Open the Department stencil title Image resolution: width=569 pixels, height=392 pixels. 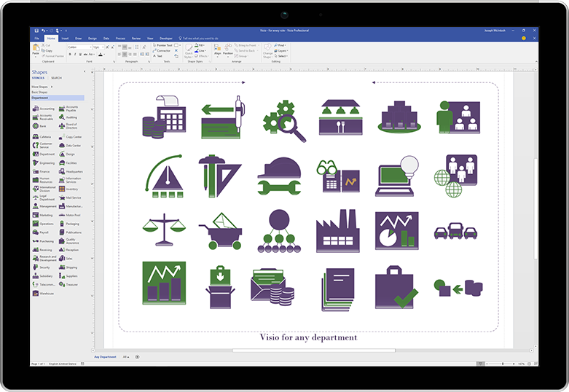(41, 98)
